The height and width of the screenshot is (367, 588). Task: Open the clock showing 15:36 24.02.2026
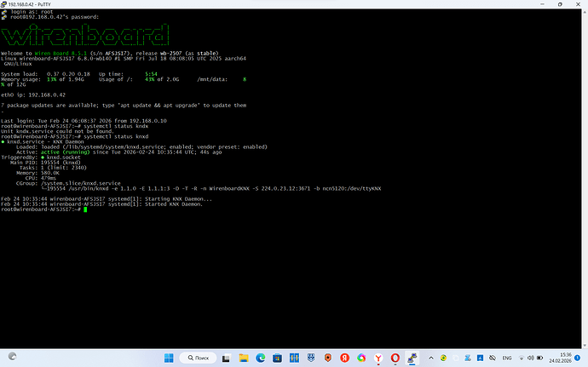click(560, 358)
